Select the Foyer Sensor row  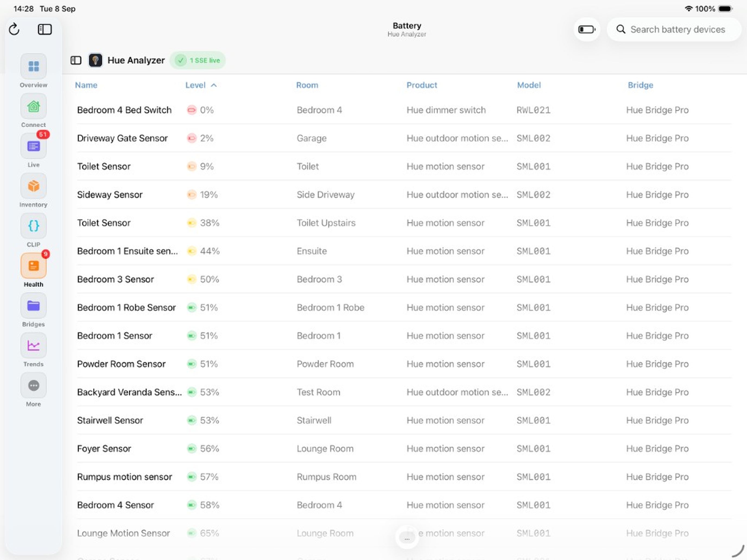click(404, 448)
